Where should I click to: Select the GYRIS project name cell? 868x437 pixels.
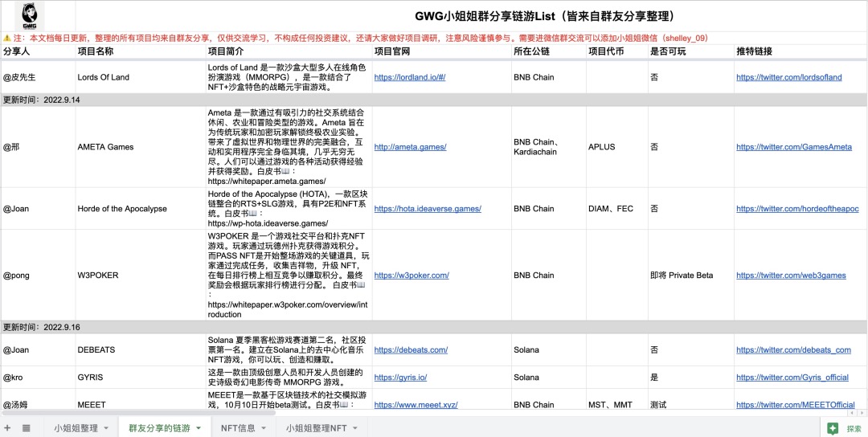pyautogui.click(x=141, y=378)
